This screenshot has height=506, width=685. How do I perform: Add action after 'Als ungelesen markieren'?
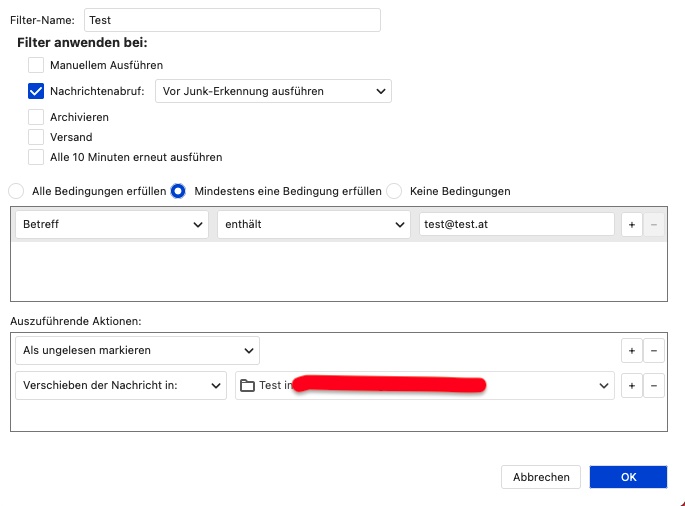[632, 351]
